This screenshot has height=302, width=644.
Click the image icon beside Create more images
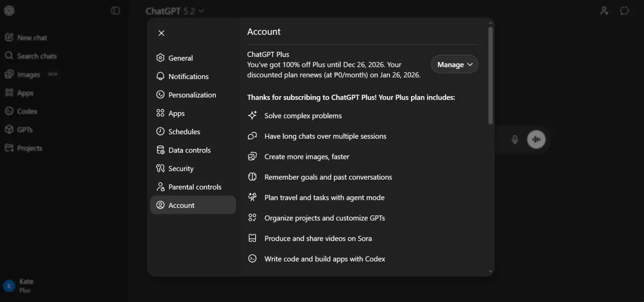coord(253,157)
